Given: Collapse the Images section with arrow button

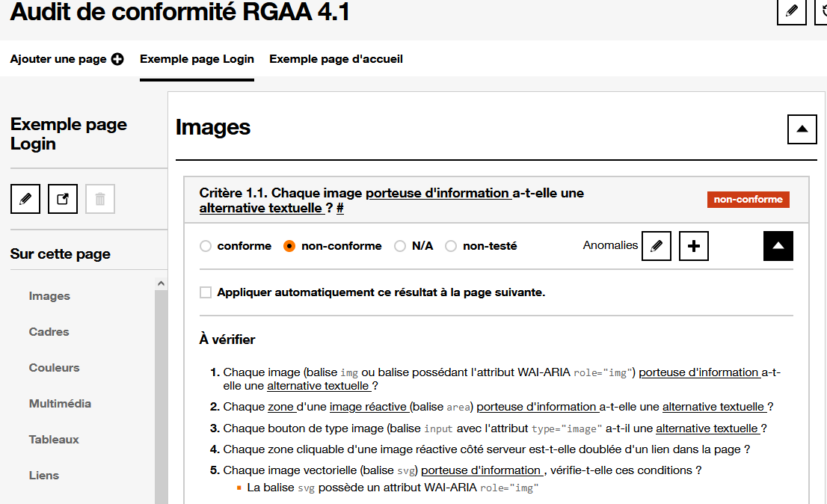Looking at the screenshot, I should pos(802,129).
